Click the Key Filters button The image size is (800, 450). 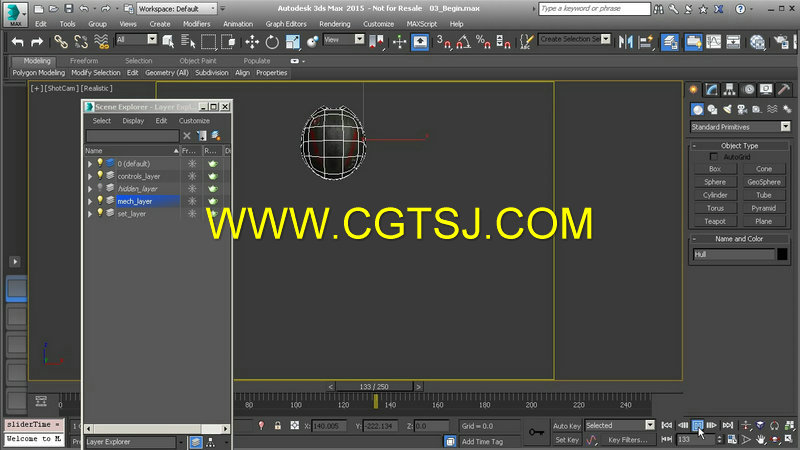(x=628, y=440)
